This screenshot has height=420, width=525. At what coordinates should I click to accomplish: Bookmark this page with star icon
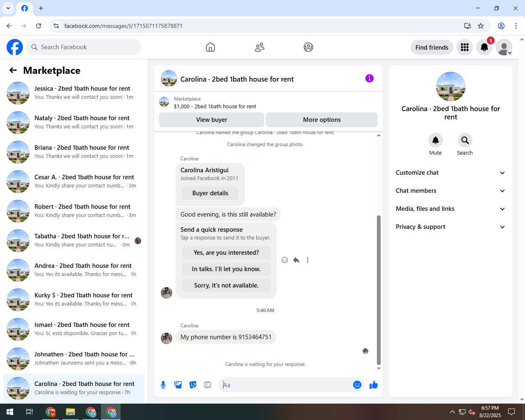481,26
